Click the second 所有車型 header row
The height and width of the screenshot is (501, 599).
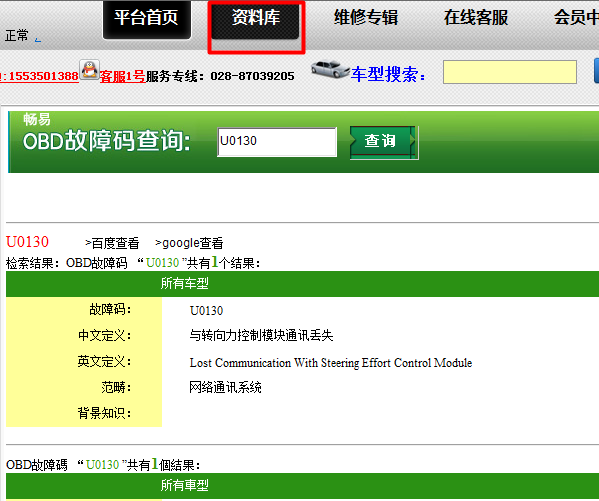302,486
